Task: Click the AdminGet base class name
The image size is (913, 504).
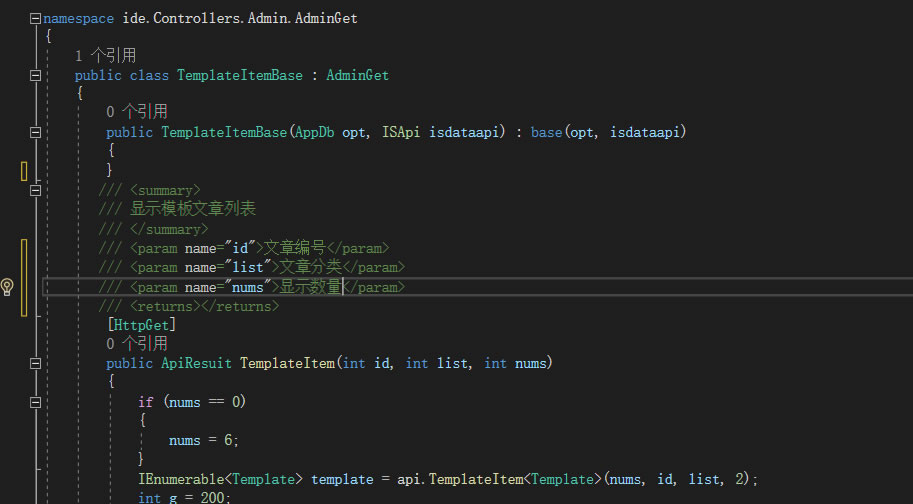Action: point(358,76)
